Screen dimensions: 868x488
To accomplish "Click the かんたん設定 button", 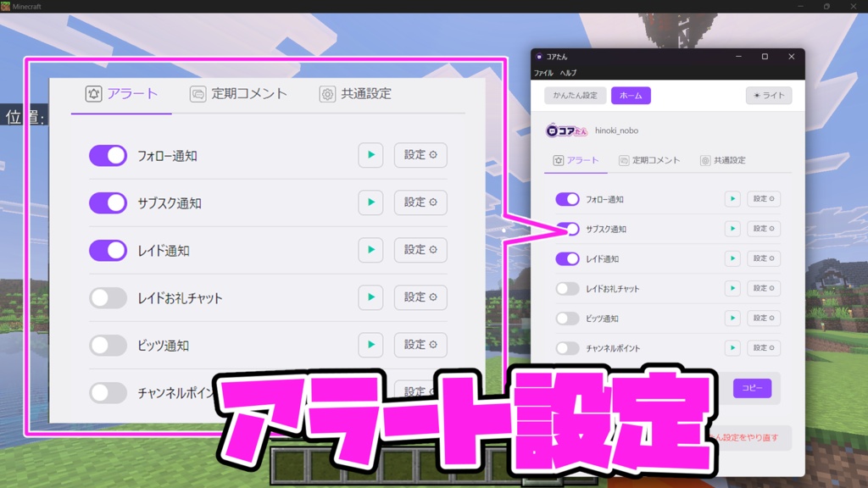I will click(x=576, y=95).
